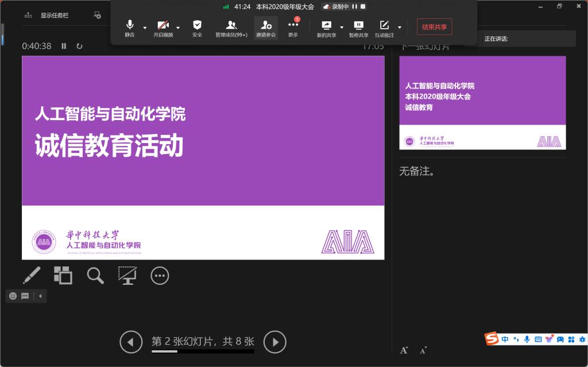The width and height of the screenshot is (588, 367).
Task: Advance to the next slide
Action: [x=274, y=342]
